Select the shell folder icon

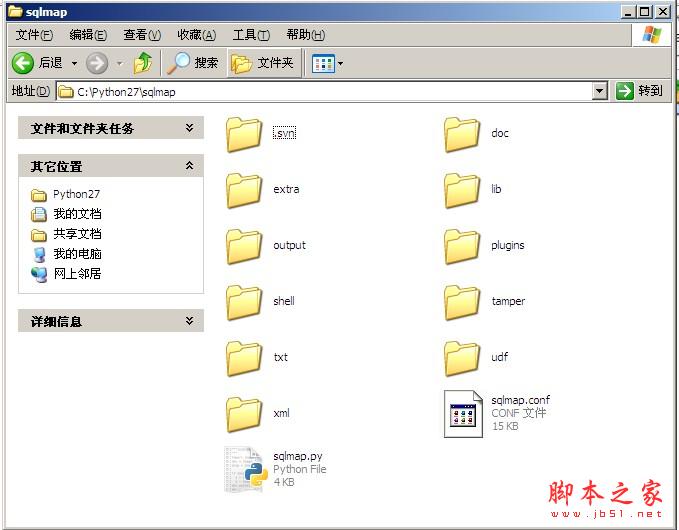tap(244, 302)
